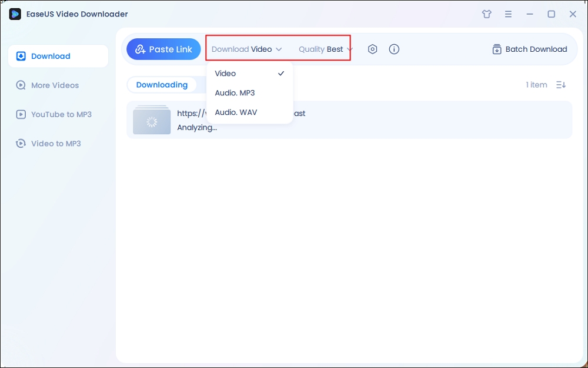This screenshot has width=588, height=368.
Task: Open Video to MP3 section
Action: click(x=48, y=144)
